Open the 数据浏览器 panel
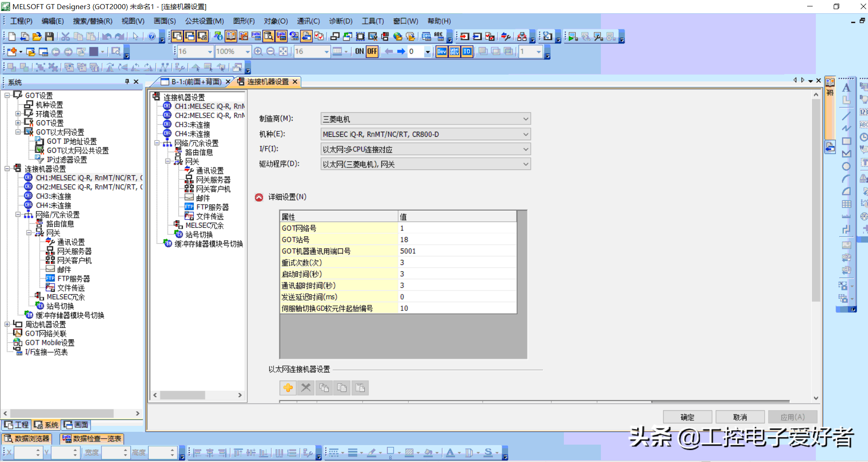Screen dimensions: 868x462 pyautogui.click(x=27, y=438)
